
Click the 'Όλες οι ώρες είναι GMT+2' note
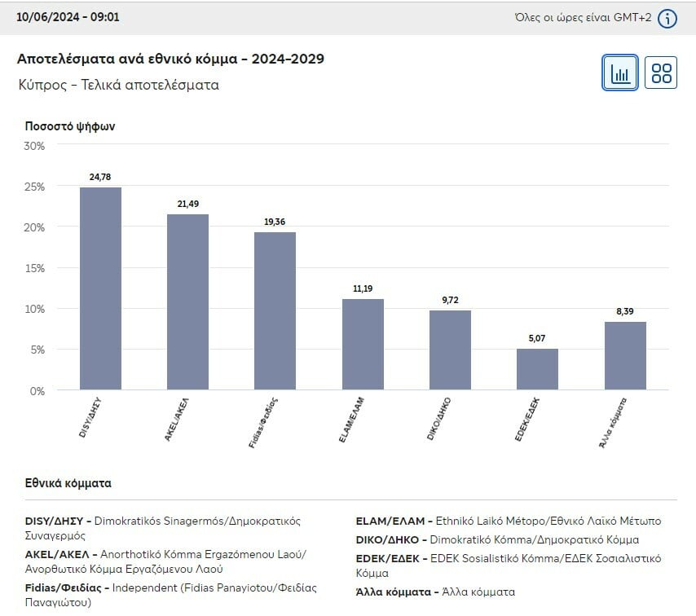point(584,18)
